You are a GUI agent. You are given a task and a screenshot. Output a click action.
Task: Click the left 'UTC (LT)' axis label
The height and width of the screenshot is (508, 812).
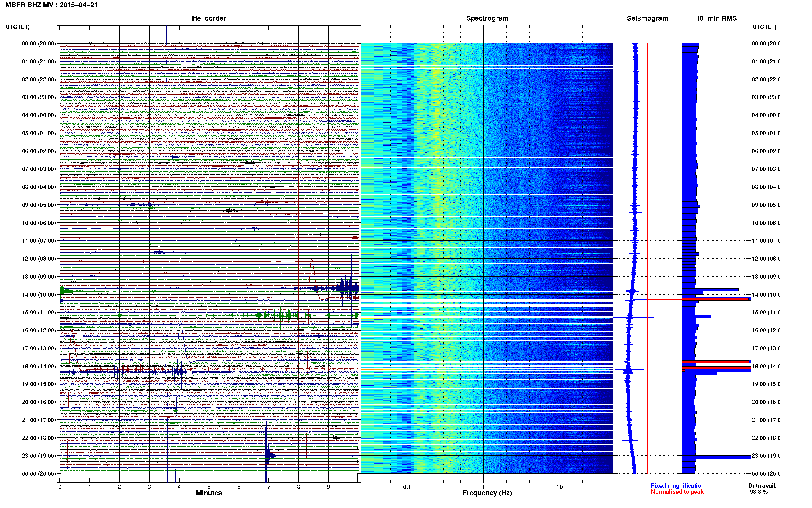[17, 27]
